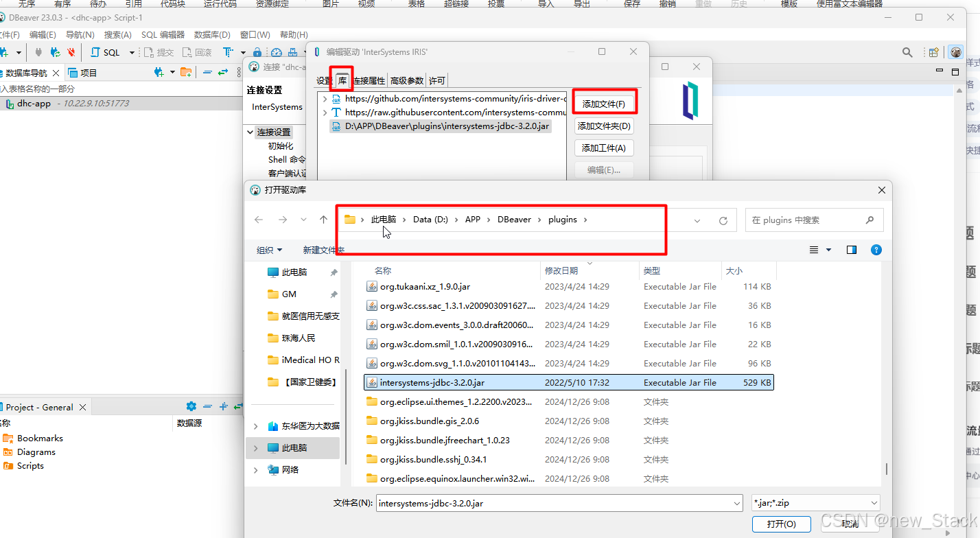Image resolution: width=980 pixels, height=538 pixels.
Task: Click new folder icon in database navigator panel
Action: tap(186, 72)
